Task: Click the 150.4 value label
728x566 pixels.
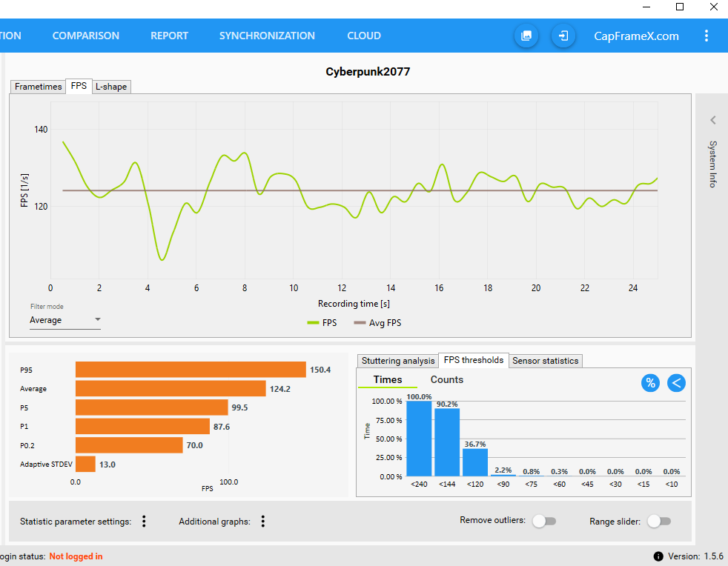Action: (320, 370)
